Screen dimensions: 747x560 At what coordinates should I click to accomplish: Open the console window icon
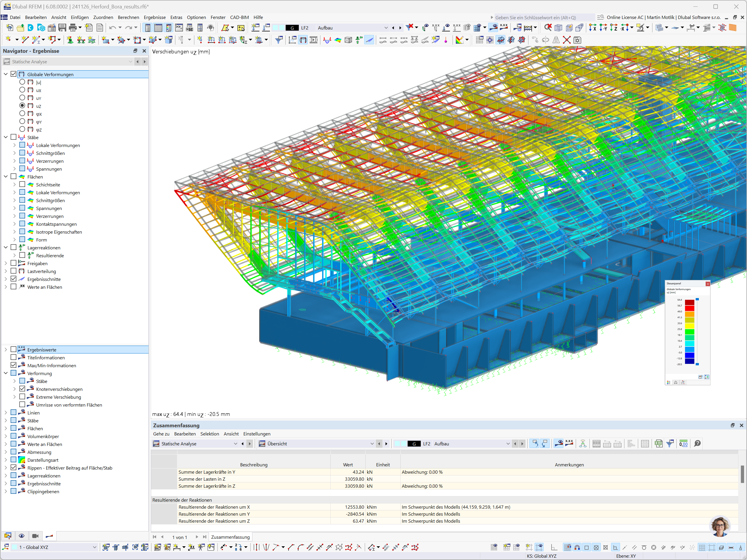pos(179,28)
